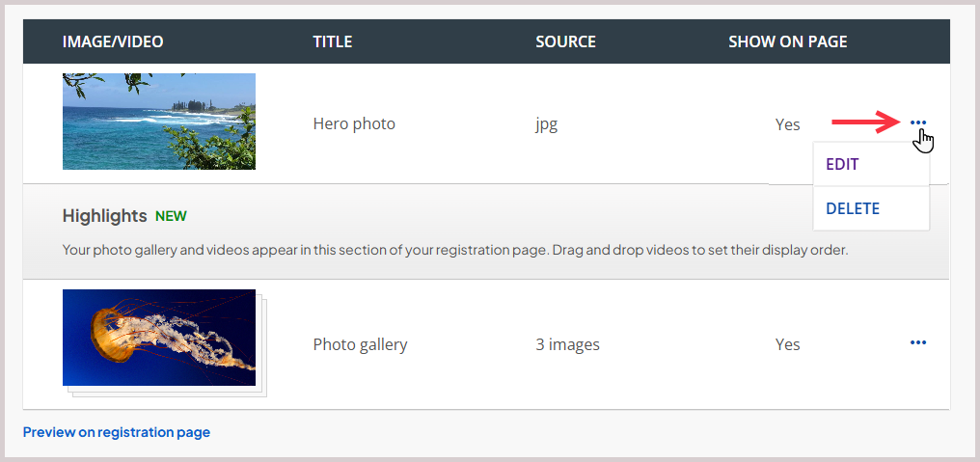
Task: Click the 'jpg' source cell
Action: pos(546,124)
